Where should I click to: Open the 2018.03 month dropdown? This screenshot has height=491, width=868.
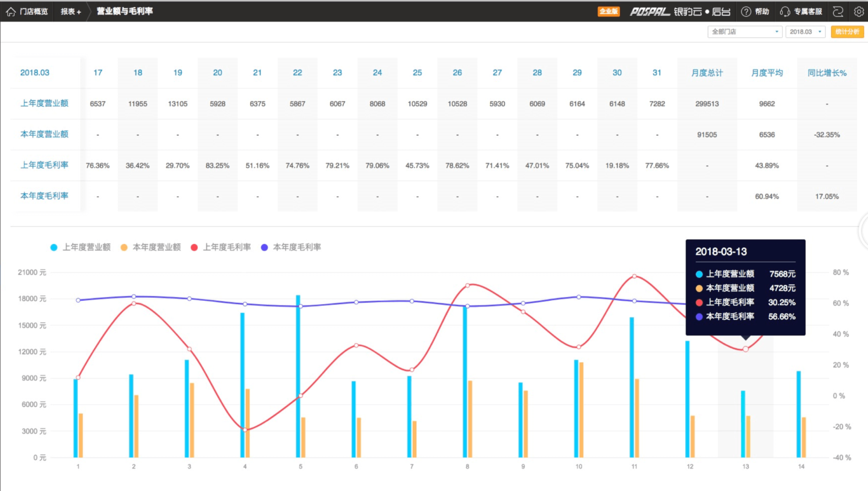coord(805,32)
